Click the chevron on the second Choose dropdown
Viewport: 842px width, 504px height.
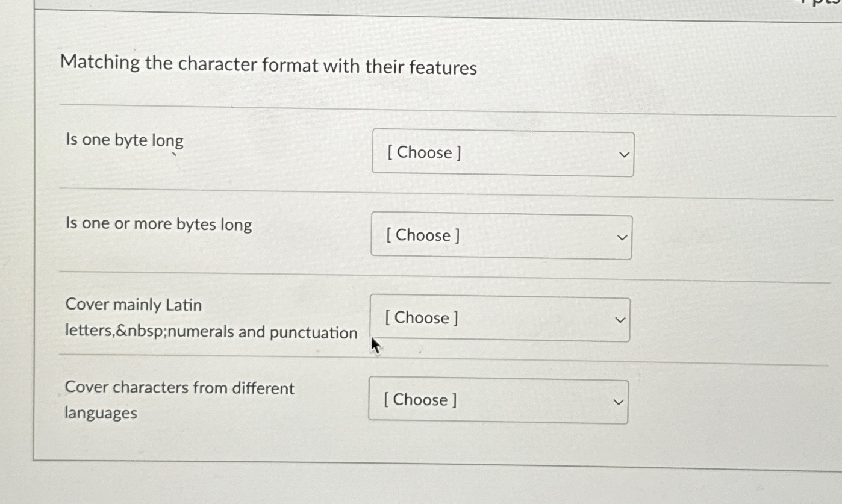622,237
